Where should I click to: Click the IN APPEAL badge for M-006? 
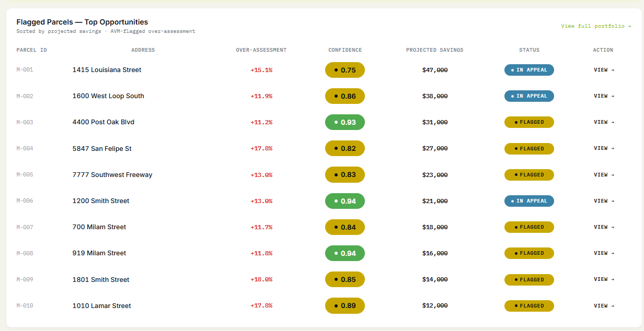point(529,201)
